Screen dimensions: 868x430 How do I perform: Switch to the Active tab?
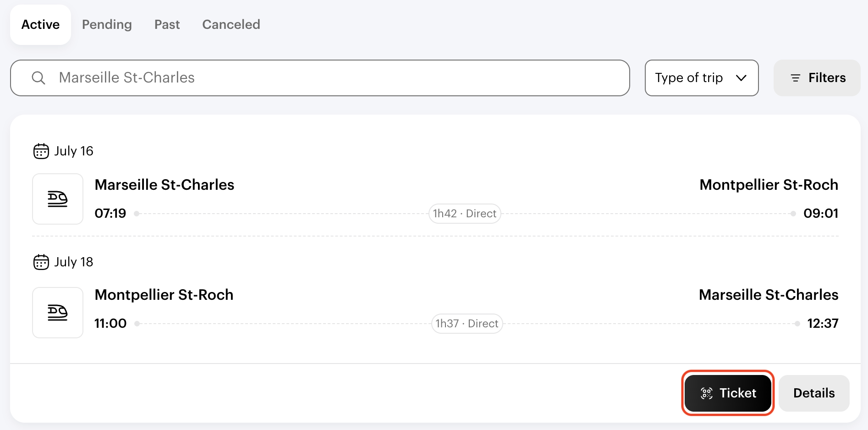pos(40,25)
